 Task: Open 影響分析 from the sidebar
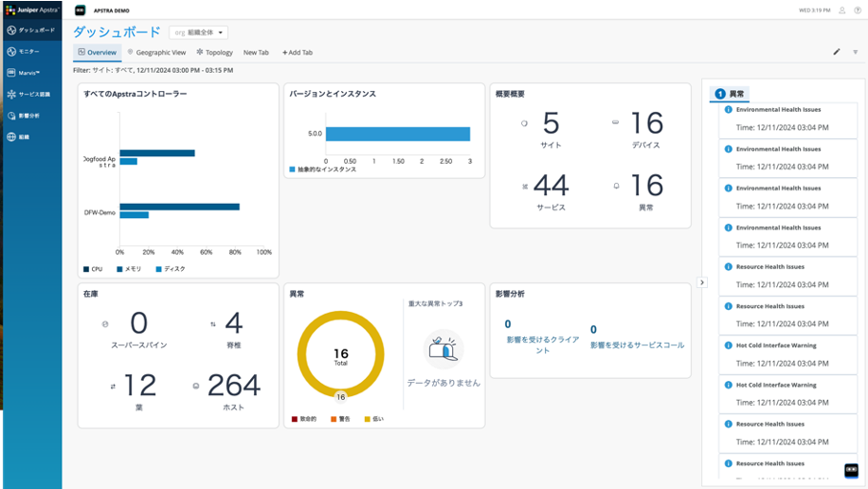click(x=28, y=116)
